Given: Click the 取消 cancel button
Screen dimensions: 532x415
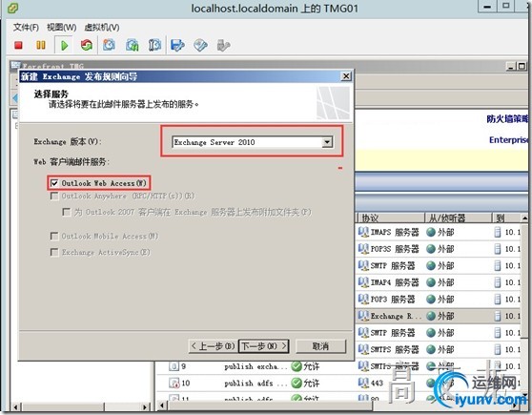Looking at the screenshot, I should (x=320, y=346).
